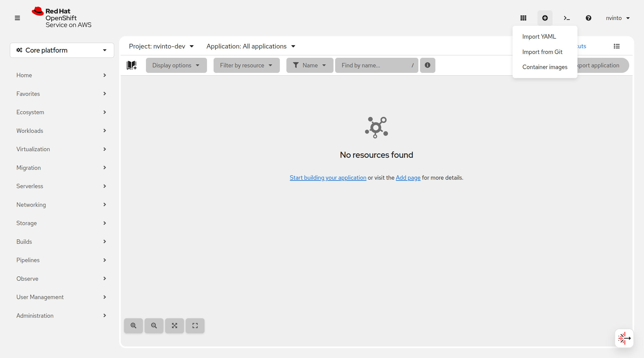644x358 pixels.
Task: Select Container images menu item
Action: click(545, 67)
